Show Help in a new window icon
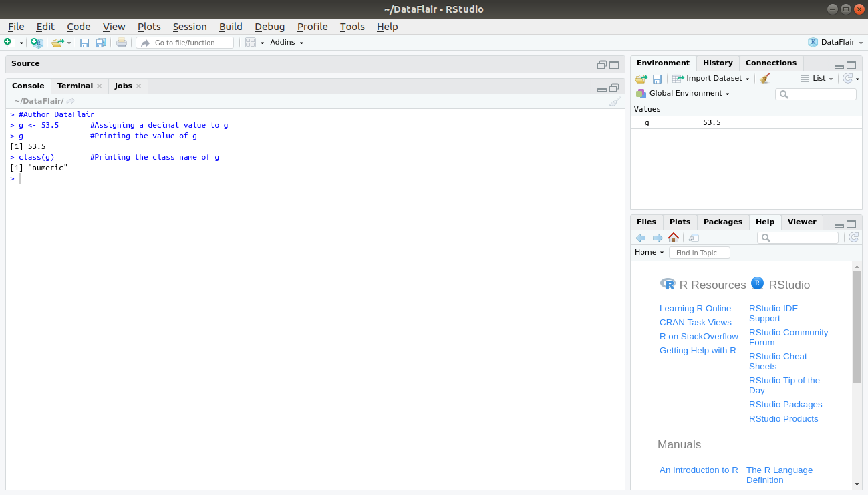 [x=694, y=238]
